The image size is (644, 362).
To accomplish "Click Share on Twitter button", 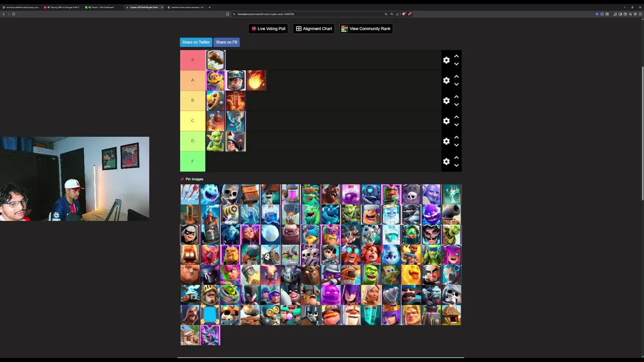I will (x=196, y=42).
